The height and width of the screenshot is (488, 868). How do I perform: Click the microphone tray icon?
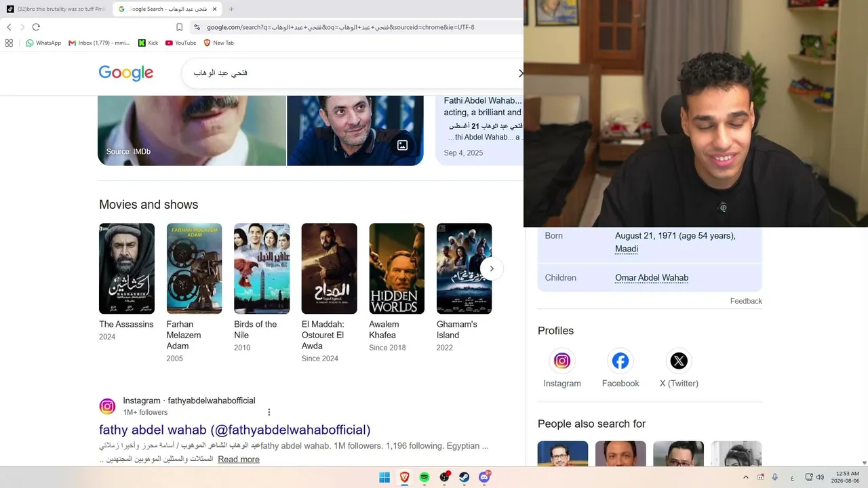pos(775,478)
